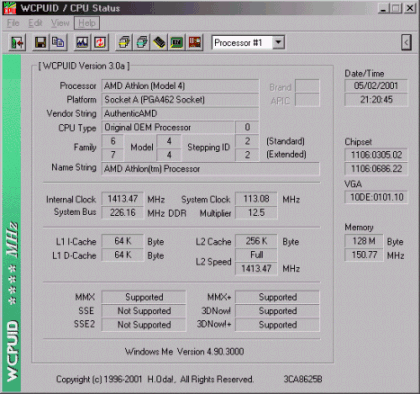Click the Internal Clock 1413.47 value

pos(122,199)
